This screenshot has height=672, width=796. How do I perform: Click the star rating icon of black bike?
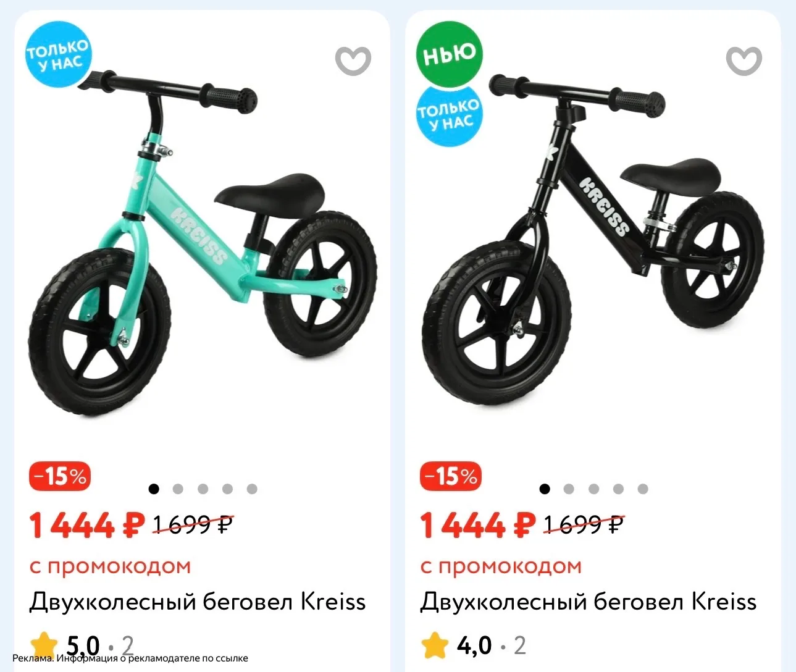435,645
